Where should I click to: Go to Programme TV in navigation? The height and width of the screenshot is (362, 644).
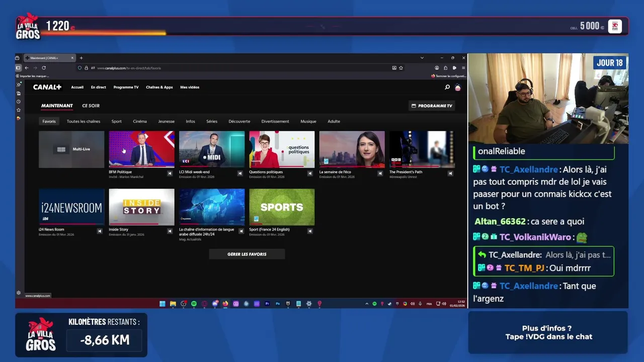tap(126, 87)
